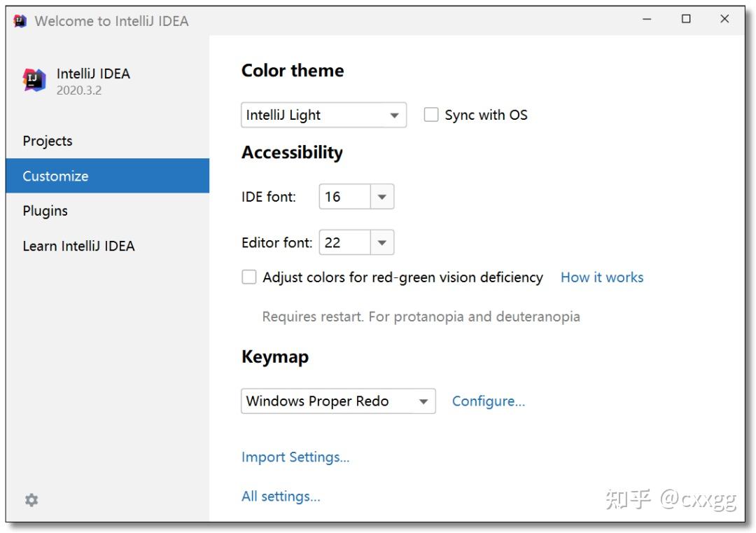Viewport: 756px width, 533px height.
Task: Check Adjust colors for red-green vision deficiency
Action: pyautogui.click(x=249, y=277)
